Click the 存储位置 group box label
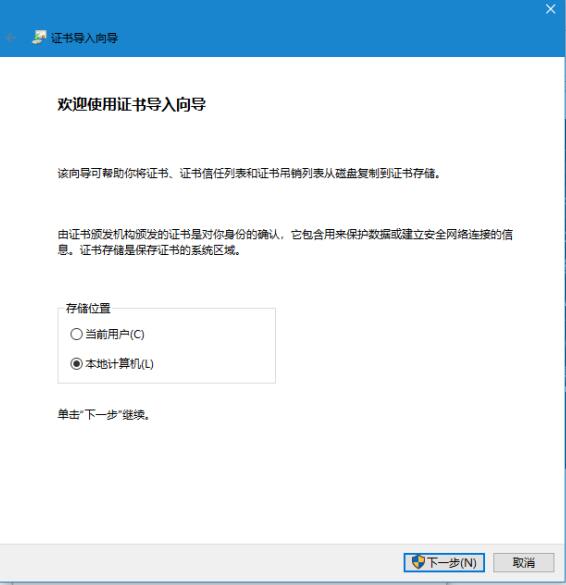The width and height of the screenshot is (566, 585). (x=88, y=308)
